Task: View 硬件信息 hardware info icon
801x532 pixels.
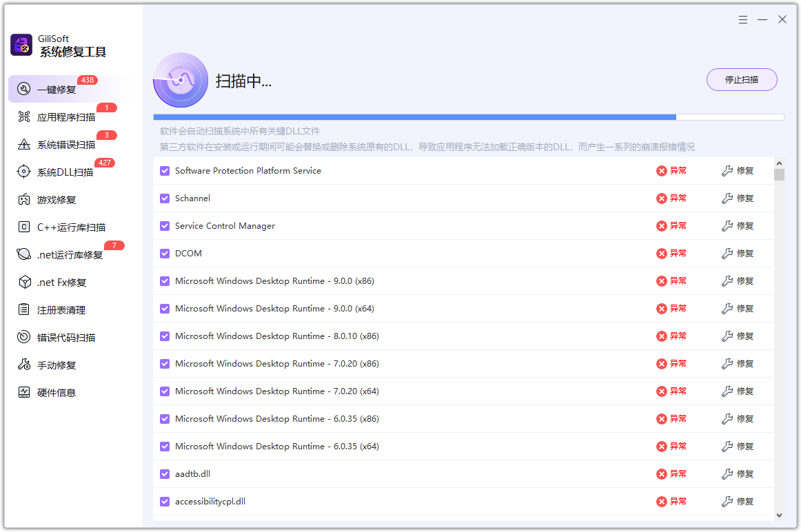Action: tap(25, 392)
